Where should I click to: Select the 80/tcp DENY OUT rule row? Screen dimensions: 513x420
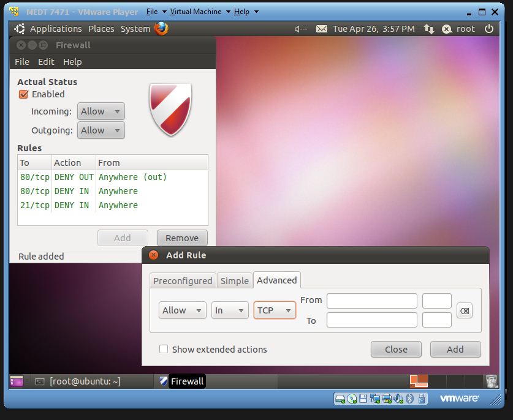coord(113,177)
